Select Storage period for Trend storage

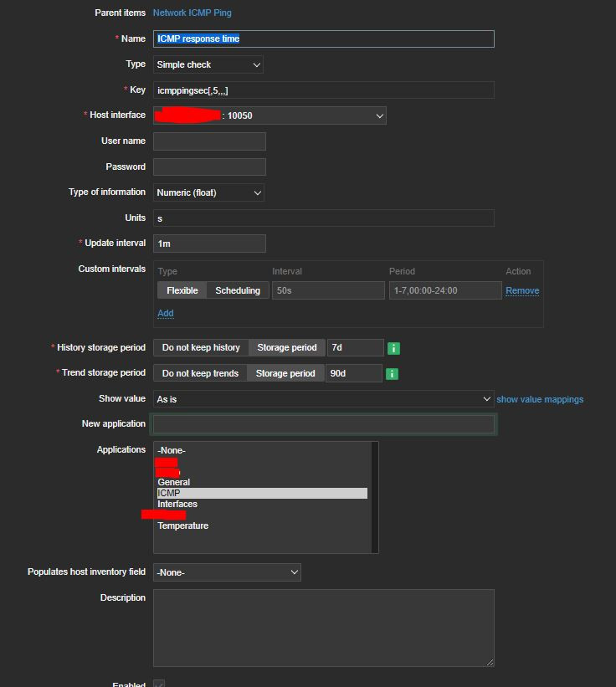[x=285, y=373]
